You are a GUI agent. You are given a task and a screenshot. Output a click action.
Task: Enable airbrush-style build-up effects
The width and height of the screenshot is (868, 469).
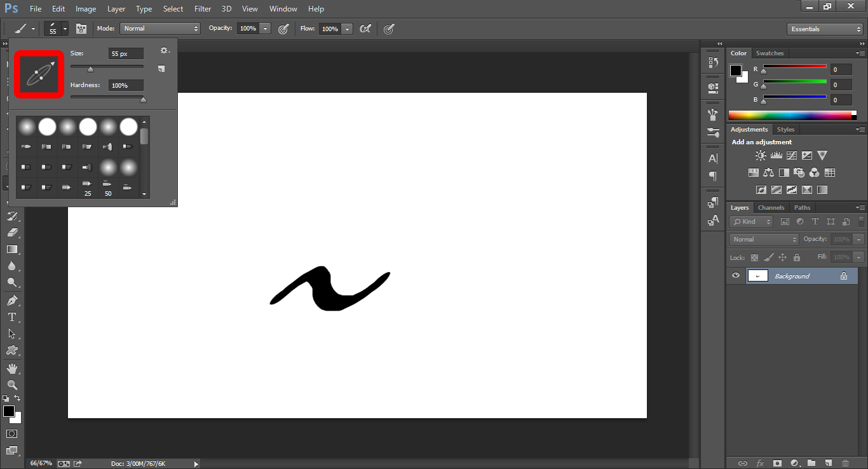coord(365,29)
